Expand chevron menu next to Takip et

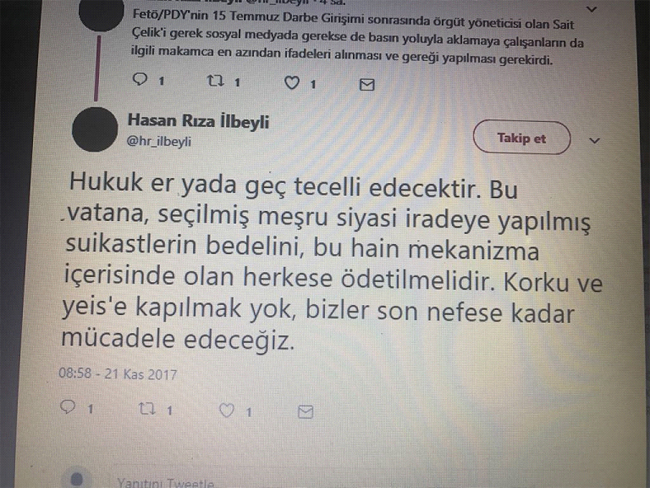[x=594, y=141]
